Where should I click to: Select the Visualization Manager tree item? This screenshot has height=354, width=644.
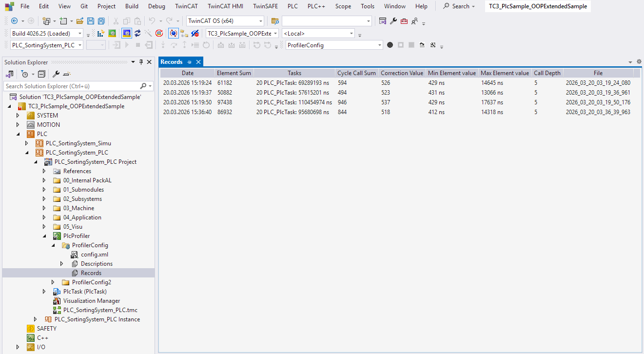[x=92, y=301]
